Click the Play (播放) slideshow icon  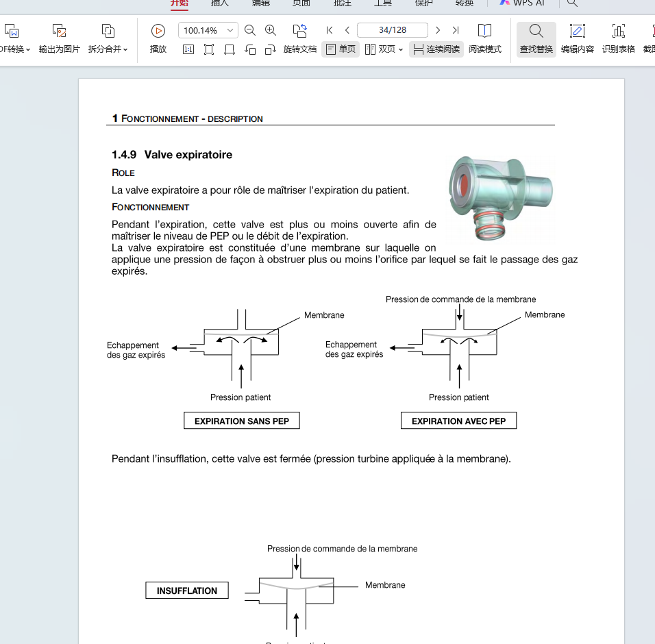158,31
